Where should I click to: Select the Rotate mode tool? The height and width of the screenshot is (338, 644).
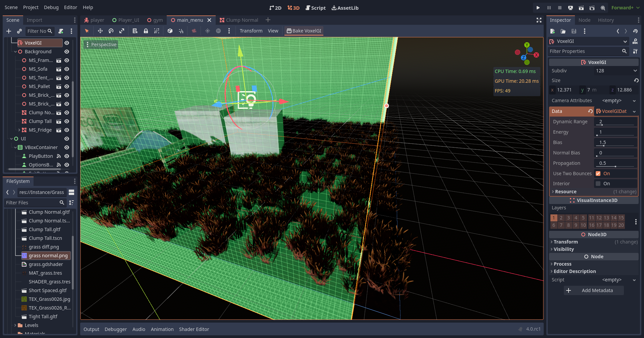point(111,31)
